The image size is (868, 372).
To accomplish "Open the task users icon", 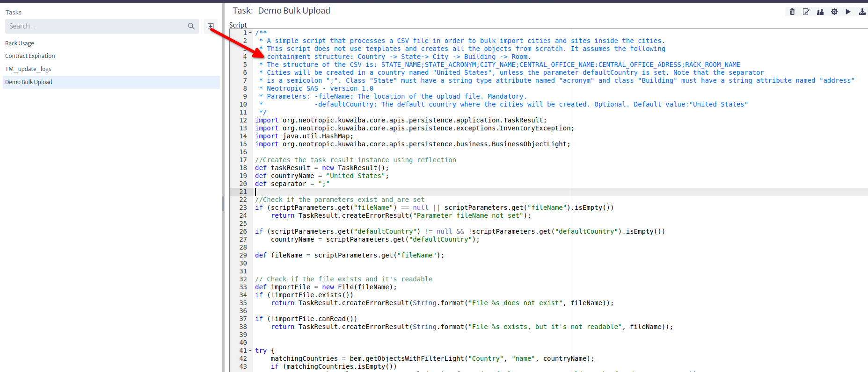I will (x=820, y=12).
